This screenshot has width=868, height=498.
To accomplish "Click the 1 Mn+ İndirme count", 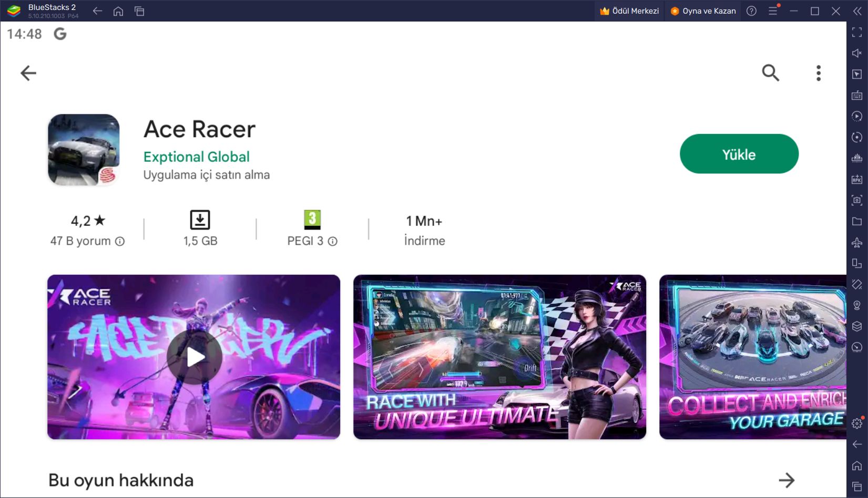I will click(x=424, y=231).
